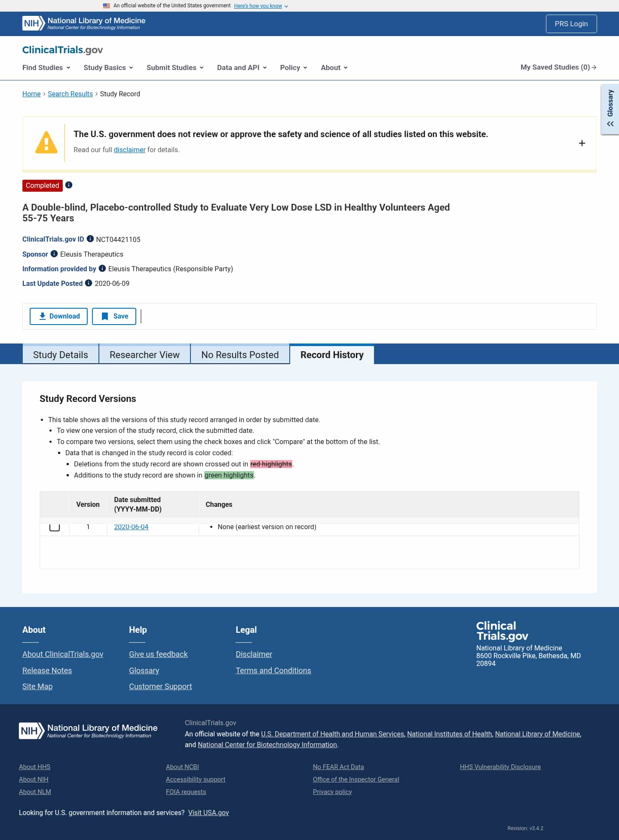Expand the disclaimer banner with plus icon
Viewport: 619px width, 840px height.
point(582,143)
